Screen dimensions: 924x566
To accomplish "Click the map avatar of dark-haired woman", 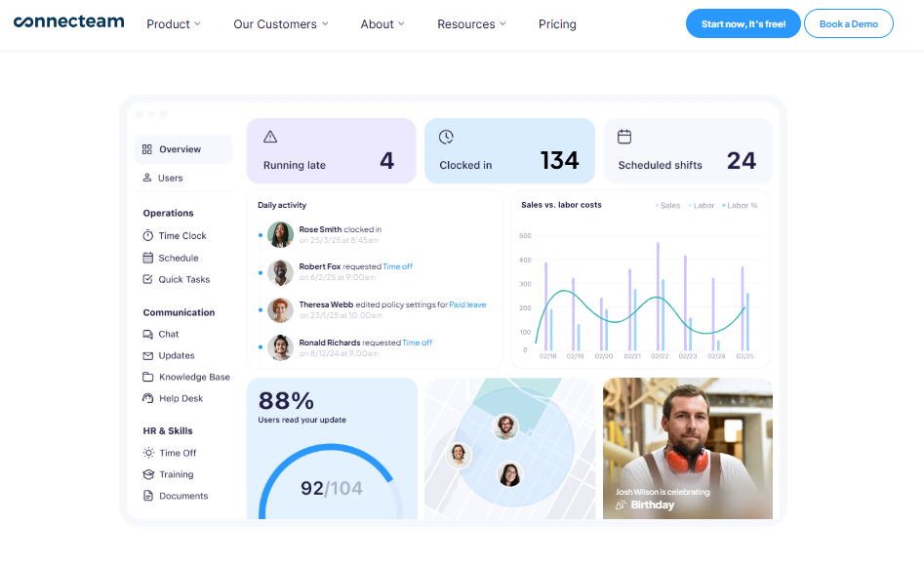I will click(509, 474).
